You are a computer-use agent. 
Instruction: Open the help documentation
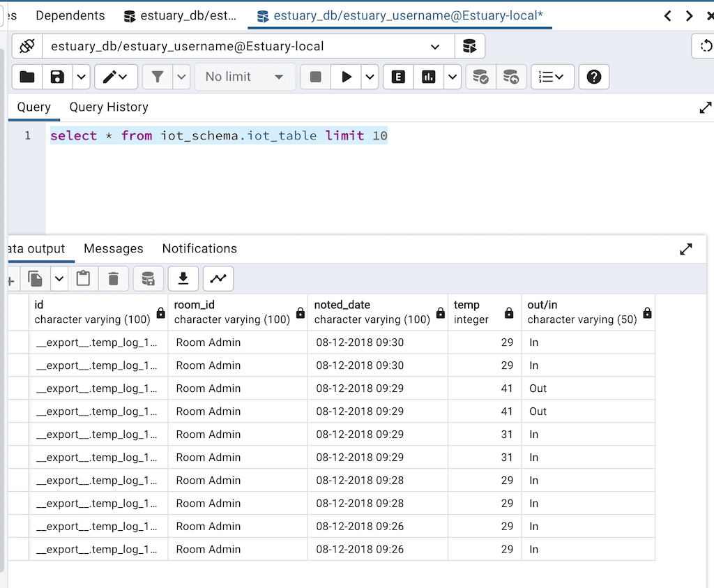click(593, 77)
